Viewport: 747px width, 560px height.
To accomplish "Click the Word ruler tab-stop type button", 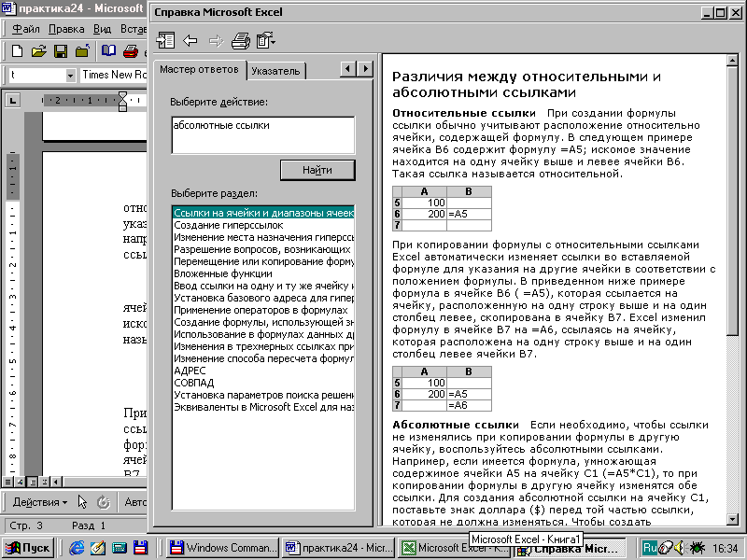I will point(12,101).
